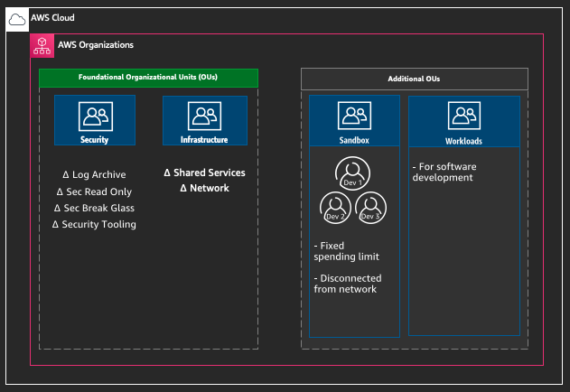Select the Log Archive account text
This screenshot has height=392, width=570.
[95, 175]
